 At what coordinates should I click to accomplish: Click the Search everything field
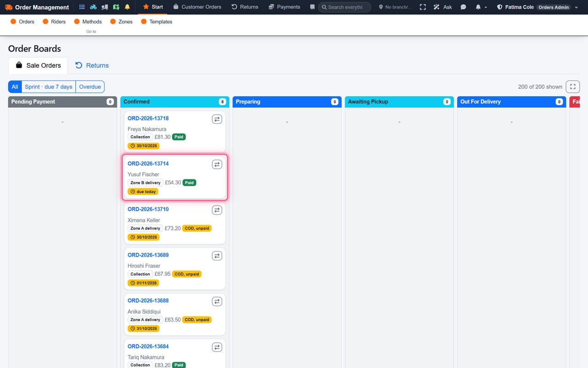pos(345,7)
